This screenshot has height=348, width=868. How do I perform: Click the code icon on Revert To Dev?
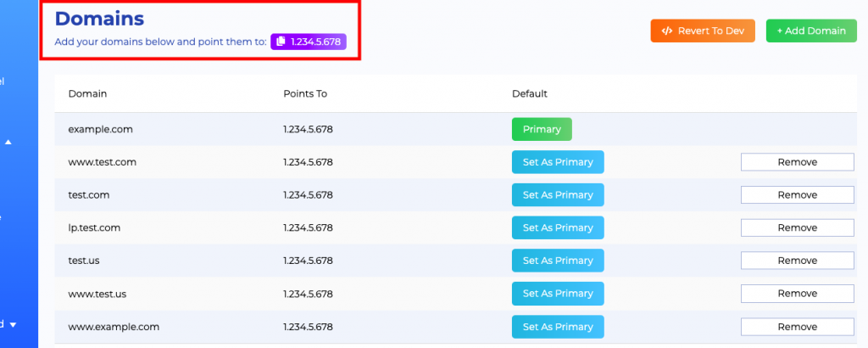point(666,31)
